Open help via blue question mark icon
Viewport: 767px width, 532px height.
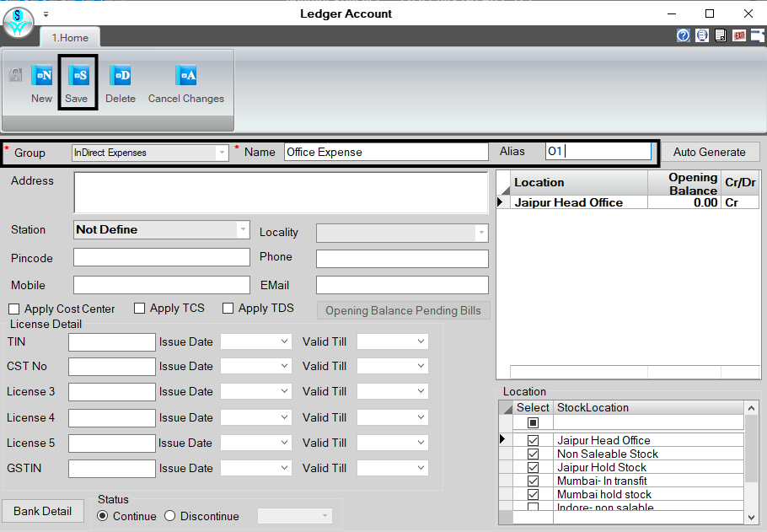(683, 35)
